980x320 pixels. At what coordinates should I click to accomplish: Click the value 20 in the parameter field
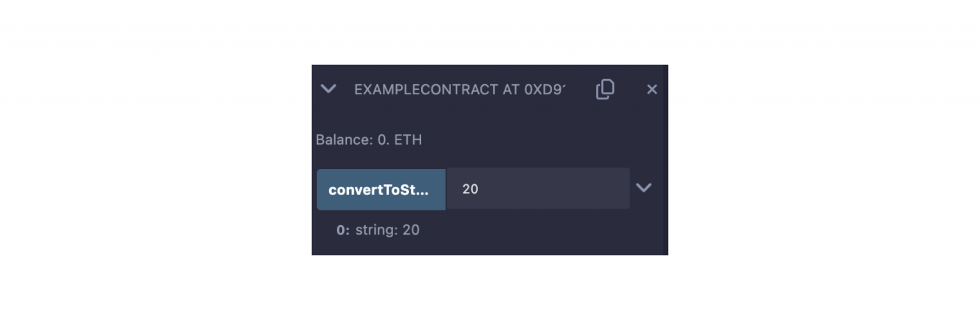pos(471,189)
